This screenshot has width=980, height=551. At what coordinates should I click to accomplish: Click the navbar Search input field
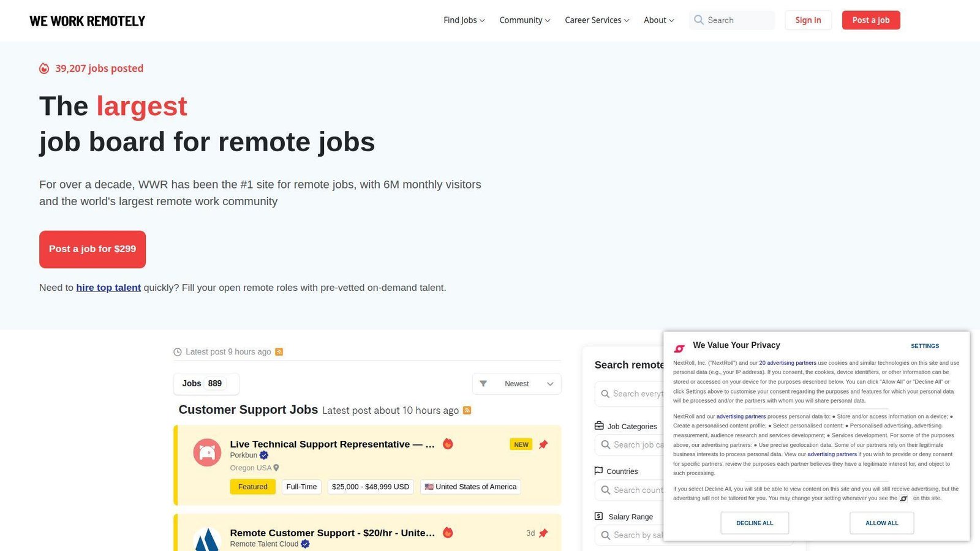731,20
